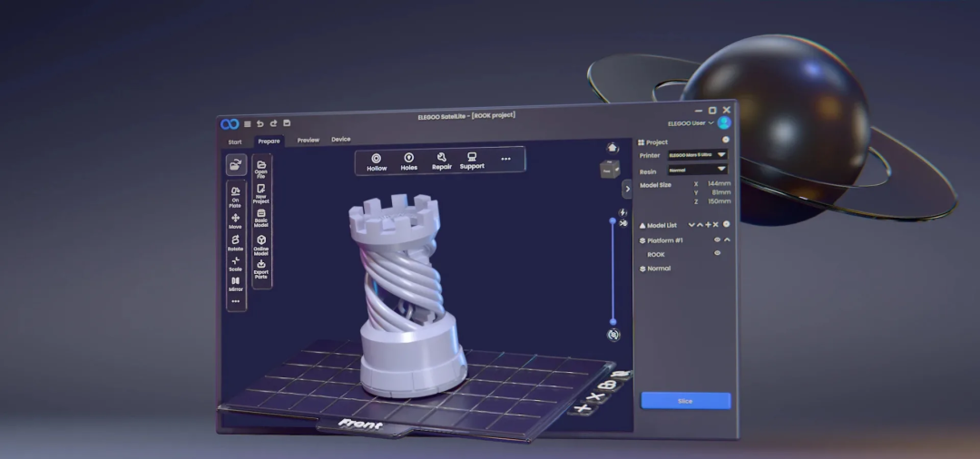980x459 pixels.
Task: Click the Project panel settings circle icon
Action: point(726,140)
